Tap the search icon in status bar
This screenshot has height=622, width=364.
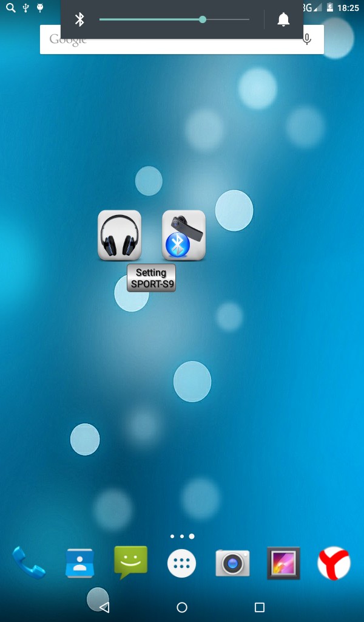pyautogui.click(x=11, y=7)
